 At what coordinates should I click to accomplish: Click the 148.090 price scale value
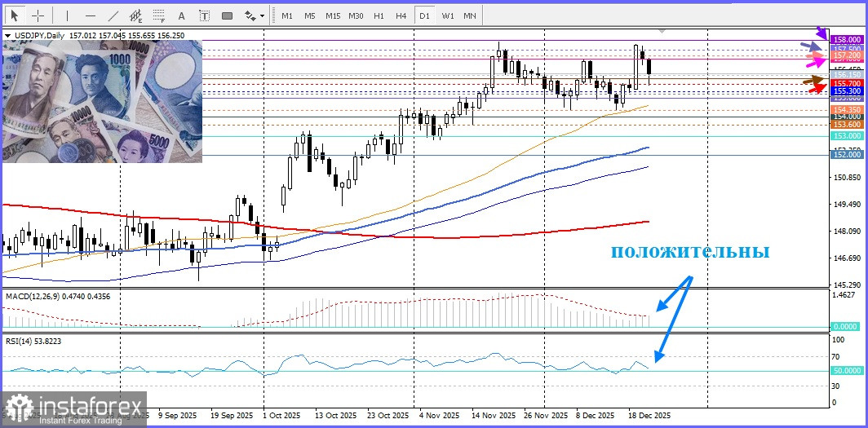point(848,232)
